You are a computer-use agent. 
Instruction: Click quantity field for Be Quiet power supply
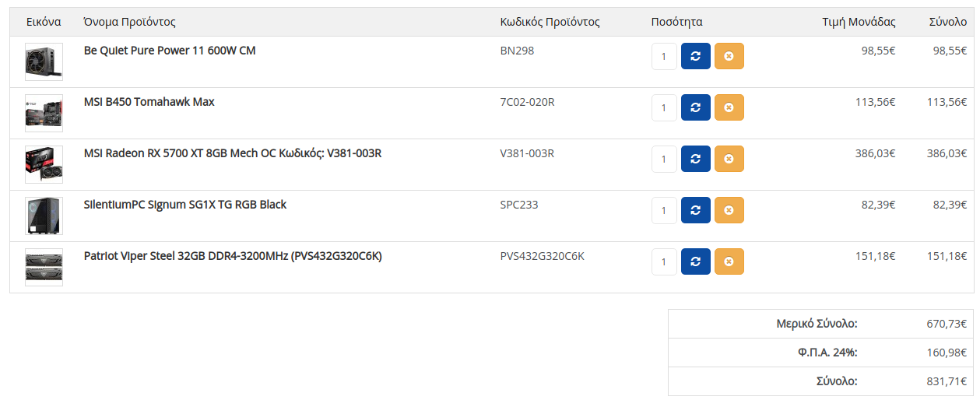(x=664, y=56)
